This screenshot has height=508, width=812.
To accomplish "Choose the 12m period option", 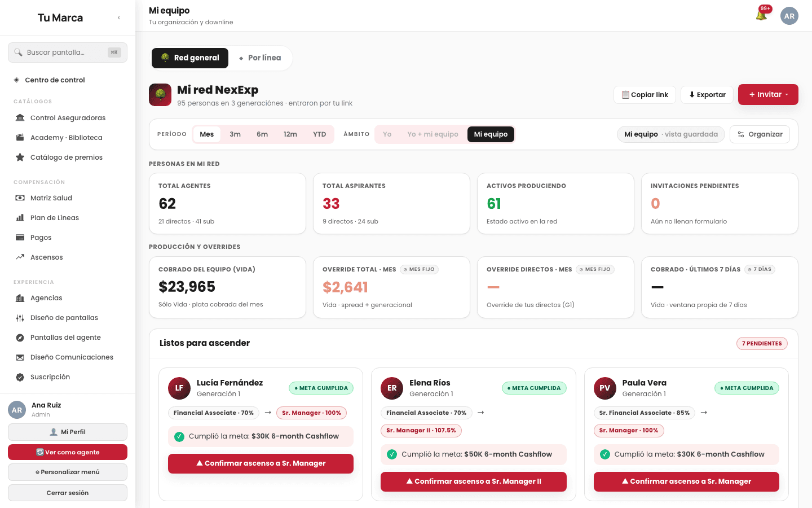I will coord(290,134).
